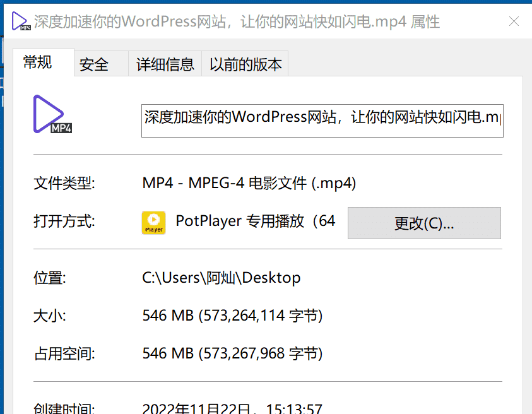The image size is (532, 414).
Task: Click the size on disk value 573,267,968 字节
Action: click(x=232, y=353)
